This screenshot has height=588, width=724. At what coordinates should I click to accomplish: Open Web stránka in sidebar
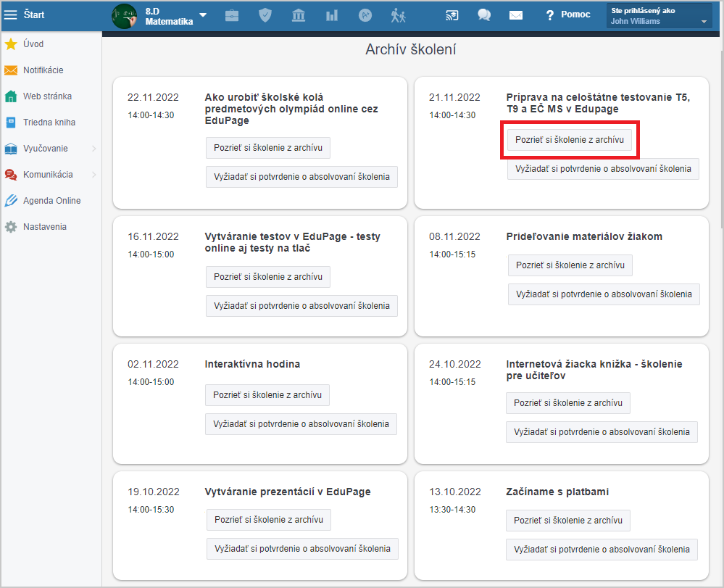pos(48,96)
